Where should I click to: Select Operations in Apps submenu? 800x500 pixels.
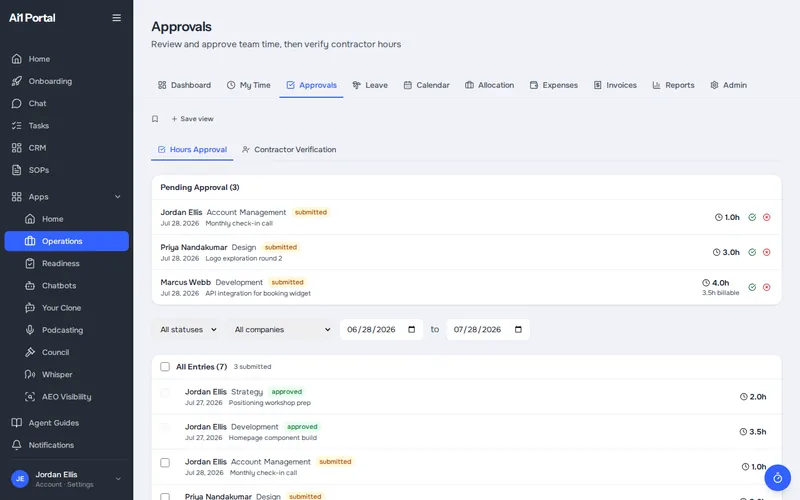click(66, 241)
